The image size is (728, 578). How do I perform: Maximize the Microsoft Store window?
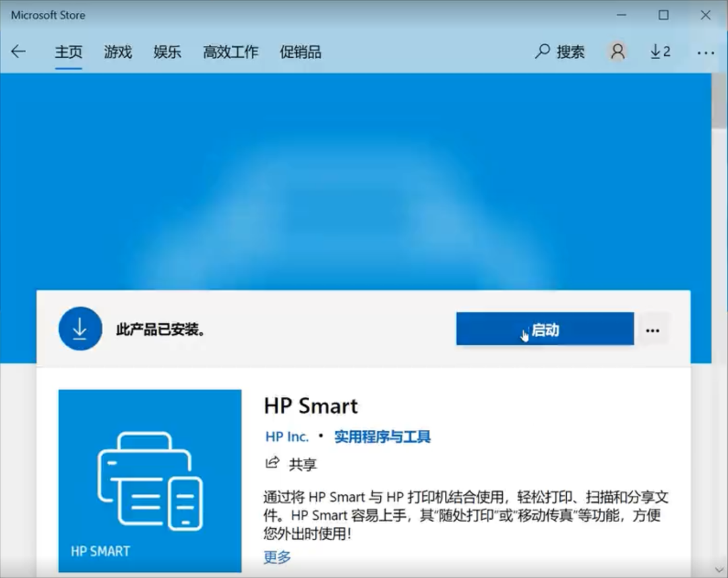tap(664, 15)
